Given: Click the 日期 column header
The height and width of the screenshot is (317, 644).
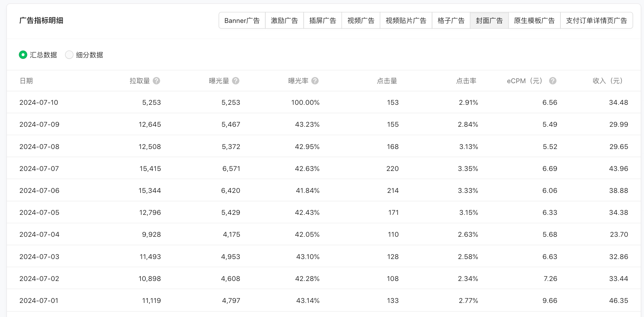Looking at the screenshot, I should pos(26,81).
